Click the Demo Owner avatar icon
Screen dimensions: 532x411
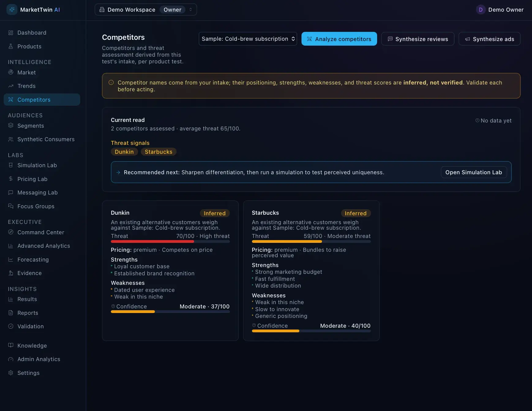(x=481, y=9)
